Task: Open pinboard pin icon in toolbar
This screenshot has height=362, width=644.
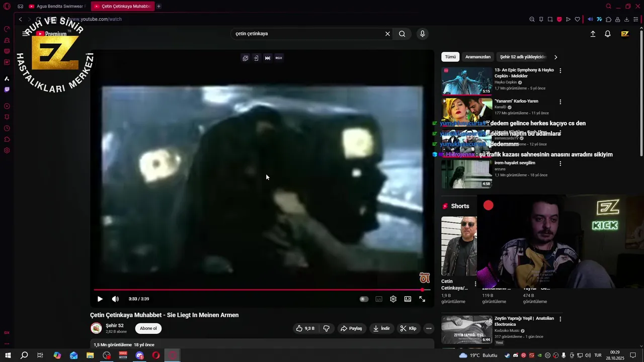Action: tap(541, 19)
